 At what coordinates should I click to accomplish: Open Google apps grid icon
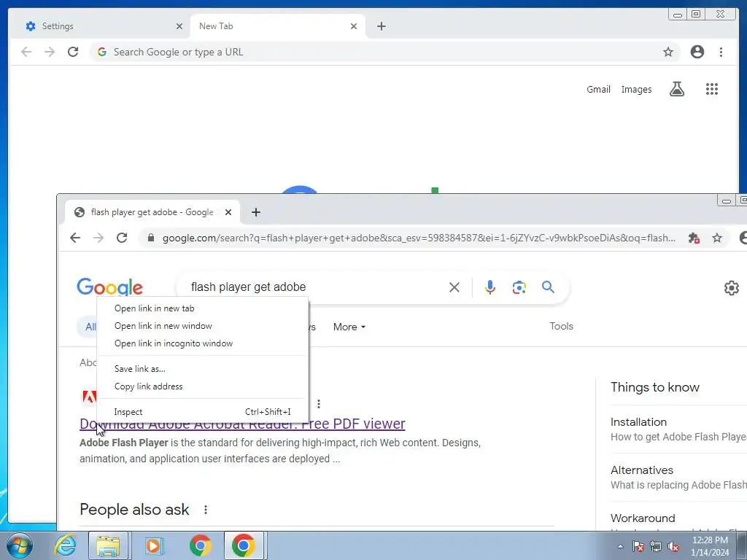[712, 89]
